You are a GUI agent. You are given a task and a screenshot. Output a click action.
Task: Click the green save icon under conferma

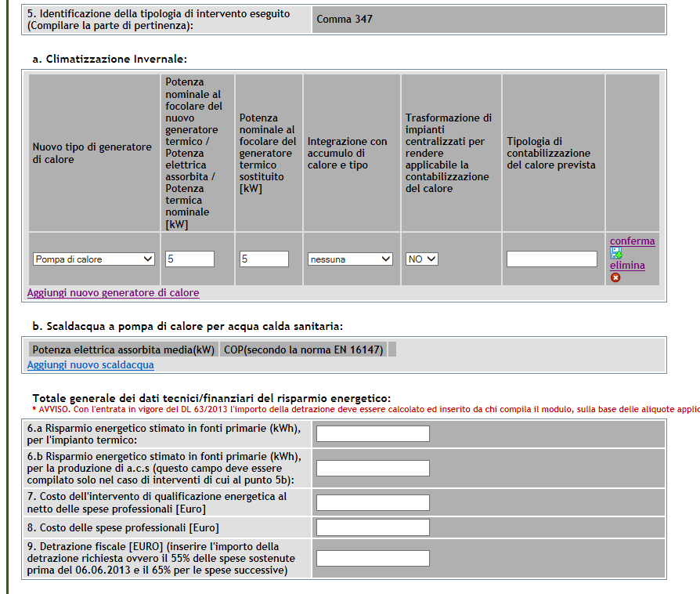click(x=615, y=253)
